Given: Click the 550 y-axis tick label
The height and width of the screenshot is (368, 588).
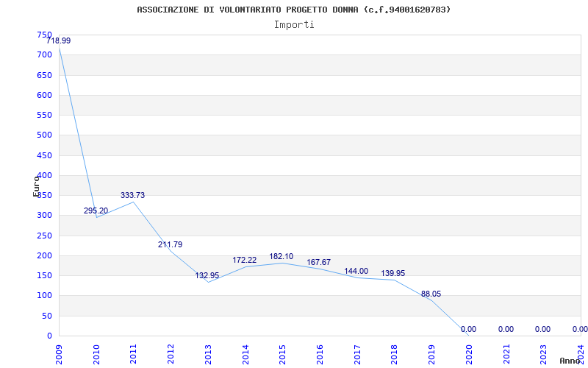Looking at the screenshot, I should 44,115.
